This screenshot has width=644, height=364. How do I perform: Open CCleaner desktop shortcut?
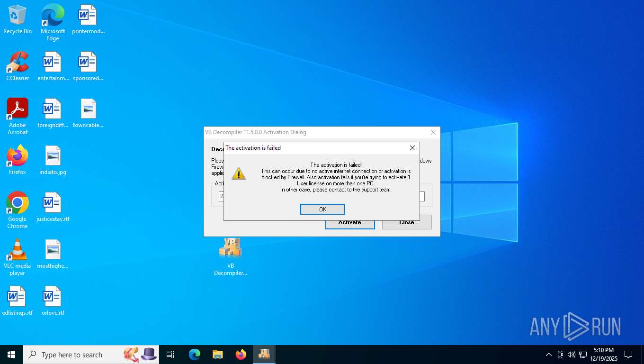pyautogui.click(x=18, y=66)
